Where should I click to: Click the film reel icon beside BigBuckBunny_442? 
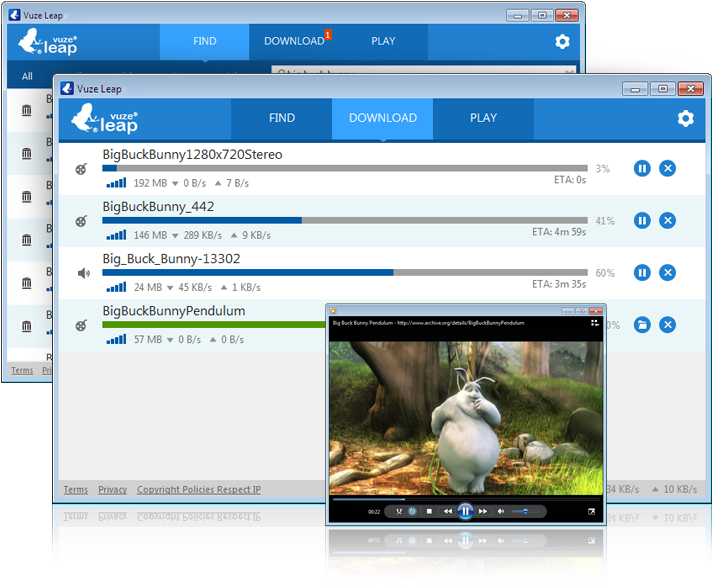[x=83, y=221]
